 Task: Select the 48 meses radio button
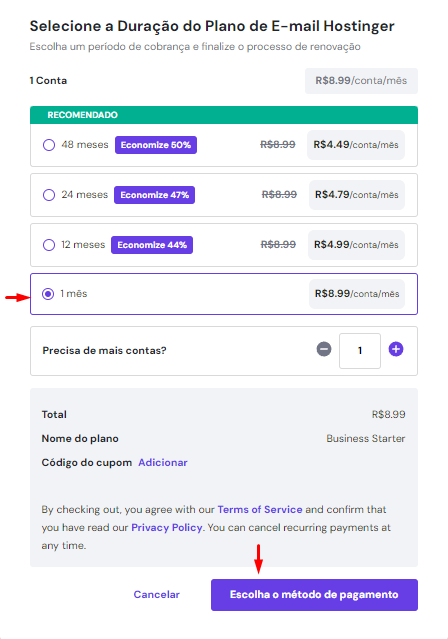coord(49,145)
